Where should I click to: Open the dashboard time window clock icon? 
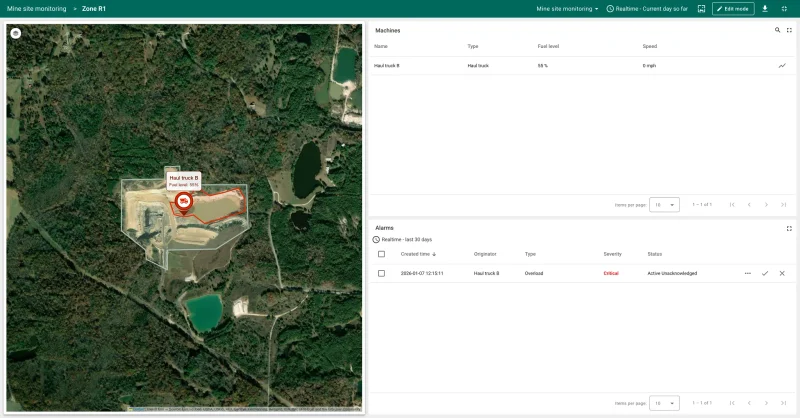tap(610, 9)
